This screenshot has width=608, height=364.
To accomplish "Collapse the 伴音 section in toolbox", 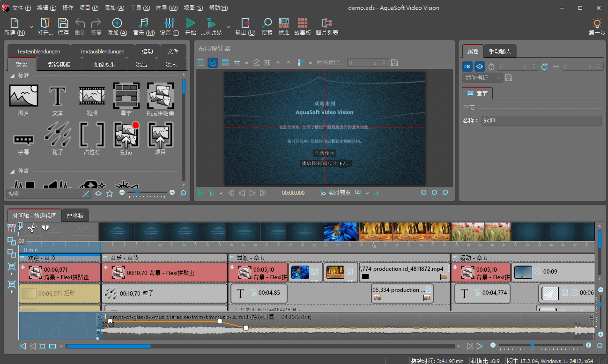I will coord(13,171).
